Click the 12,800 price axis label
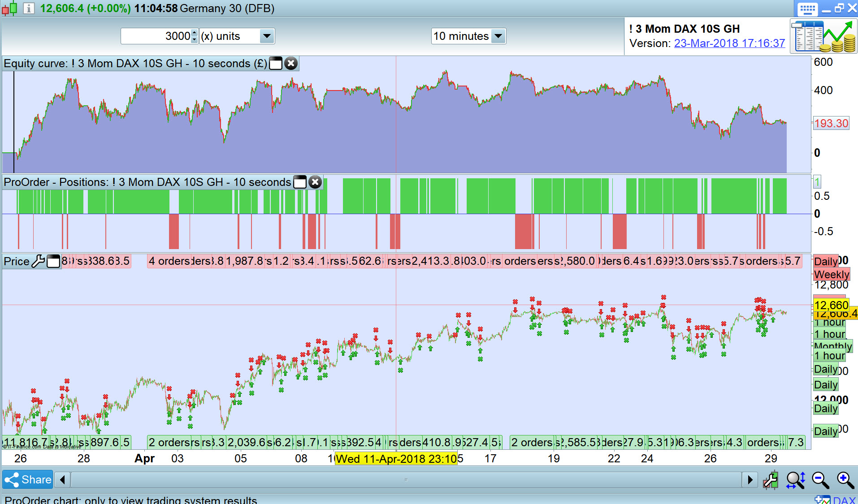Image resolution: width=858 pixels, height=504 pixels. tap(832, 285)
